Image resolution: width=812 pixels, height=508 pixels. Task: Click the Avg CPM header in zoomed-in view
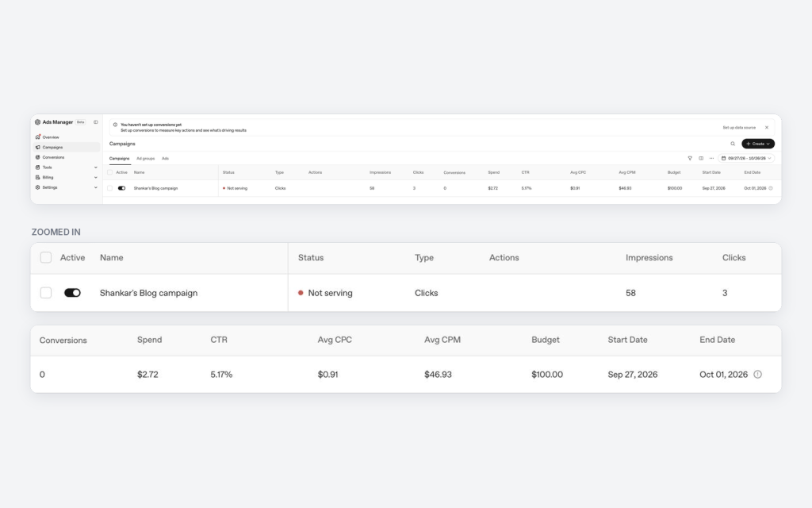tap(442, 340)
